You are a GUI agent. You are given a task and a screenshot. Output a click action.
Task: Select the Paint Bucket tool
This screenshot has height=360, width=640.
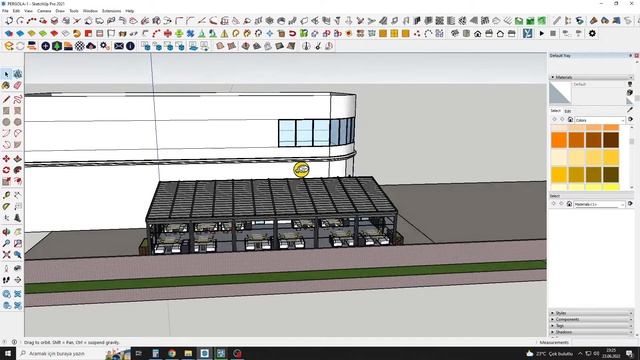6,85
